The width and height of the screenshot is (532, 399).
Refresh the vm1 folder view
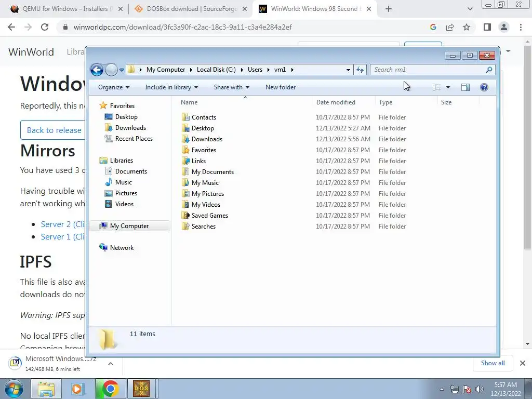point(360,70)
